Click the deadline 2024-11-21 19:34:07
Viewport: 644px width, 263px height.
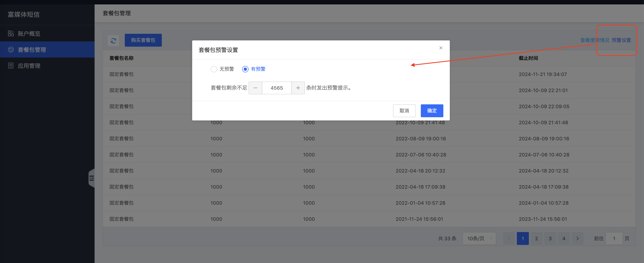(x=543, y=74)
